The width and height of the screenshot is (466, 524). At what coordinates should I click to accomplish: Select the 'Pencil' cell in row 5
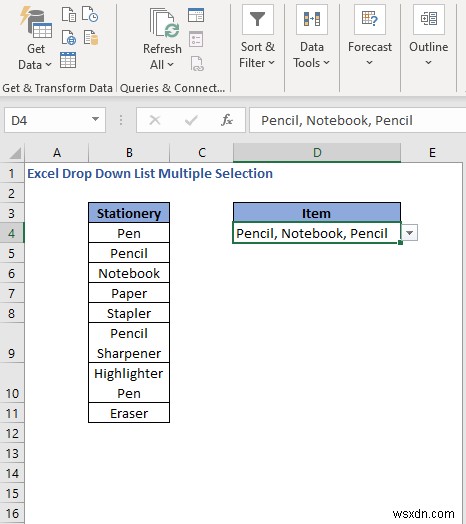coord(129,253)
